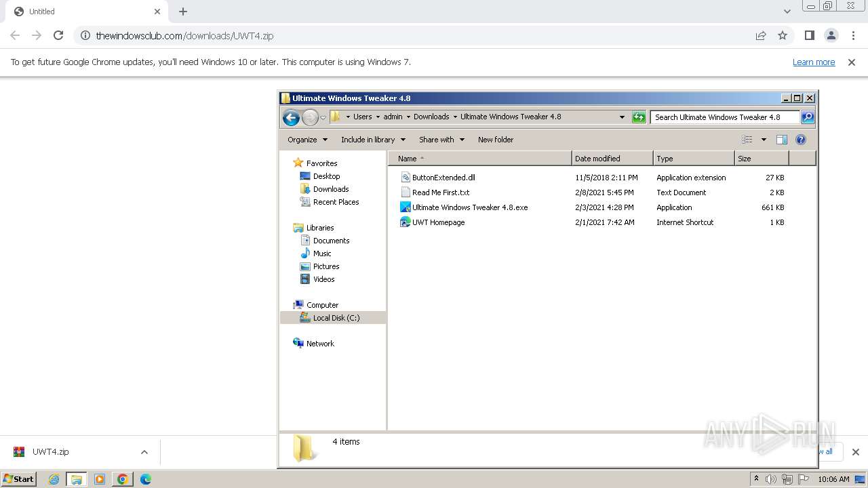
Task: Open Explorer help icon
Action: pos(801,140)
